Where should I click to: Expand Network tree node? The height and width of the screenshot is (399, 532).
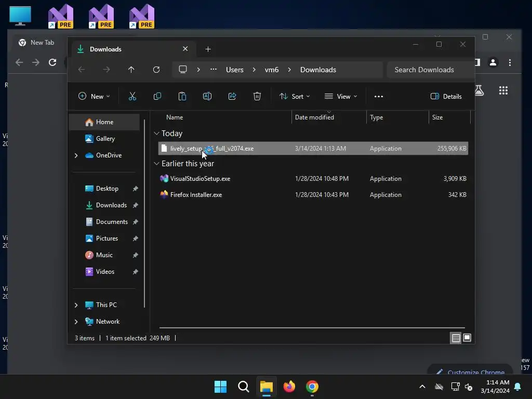coord(76,322)
